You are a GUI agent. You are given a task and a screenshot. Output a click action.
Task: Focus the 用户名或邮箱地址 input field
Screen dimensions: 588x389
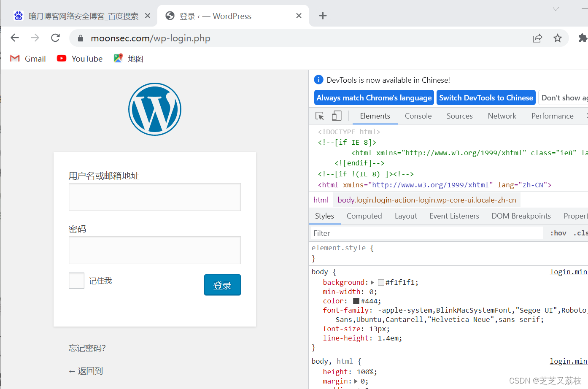[x=155, y=197]
